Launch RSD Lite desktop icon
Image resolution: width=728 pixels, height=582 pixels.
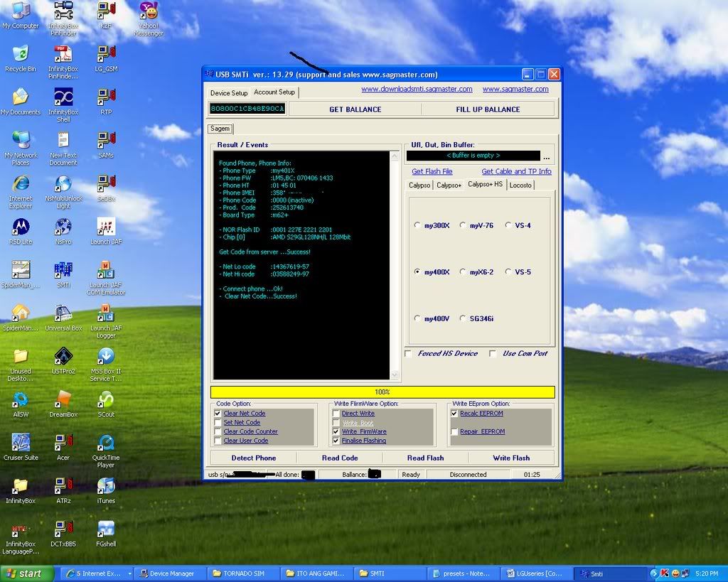point(21,231)
